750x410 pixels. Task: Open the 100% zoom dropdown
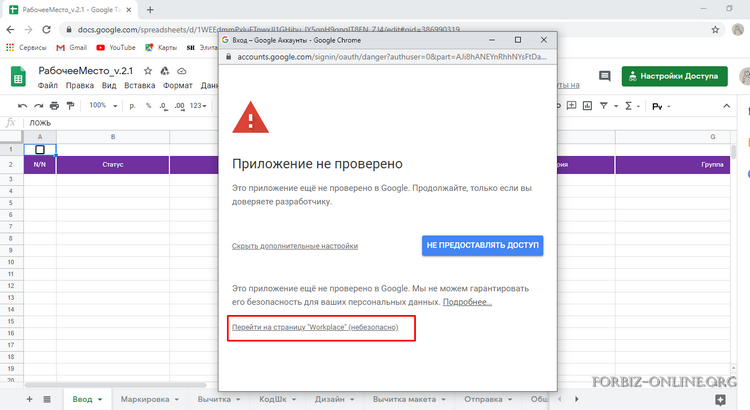[103, 105]
